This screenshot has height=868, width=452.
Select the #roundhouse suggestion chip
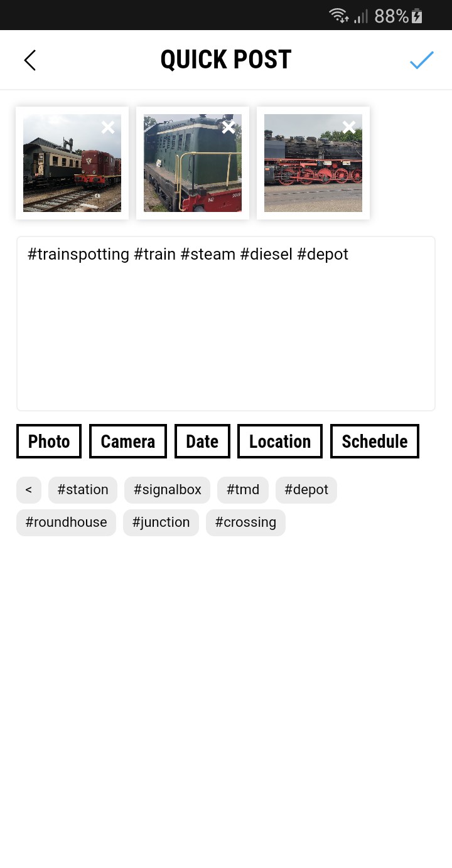pos(66,522)
